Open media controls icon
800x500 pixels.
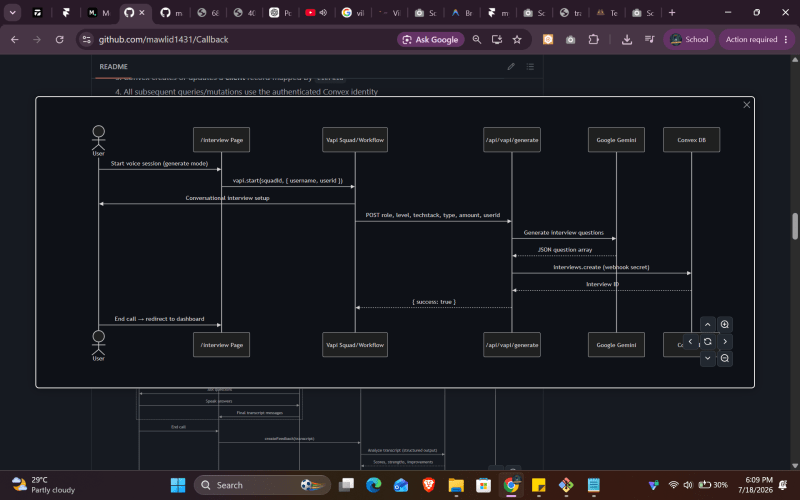point(649,39)
